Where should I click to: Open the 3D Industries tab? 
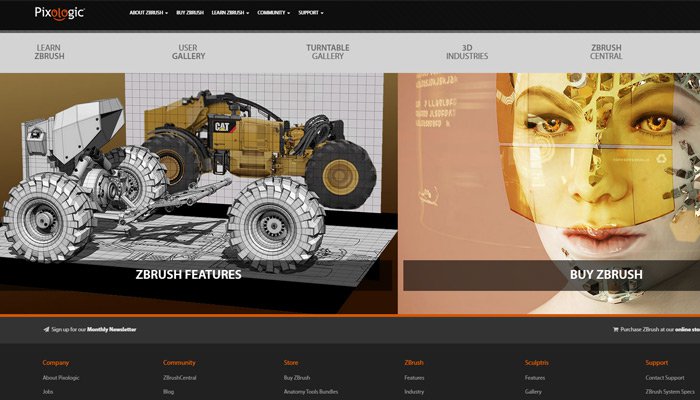click(x=467, y=52)
